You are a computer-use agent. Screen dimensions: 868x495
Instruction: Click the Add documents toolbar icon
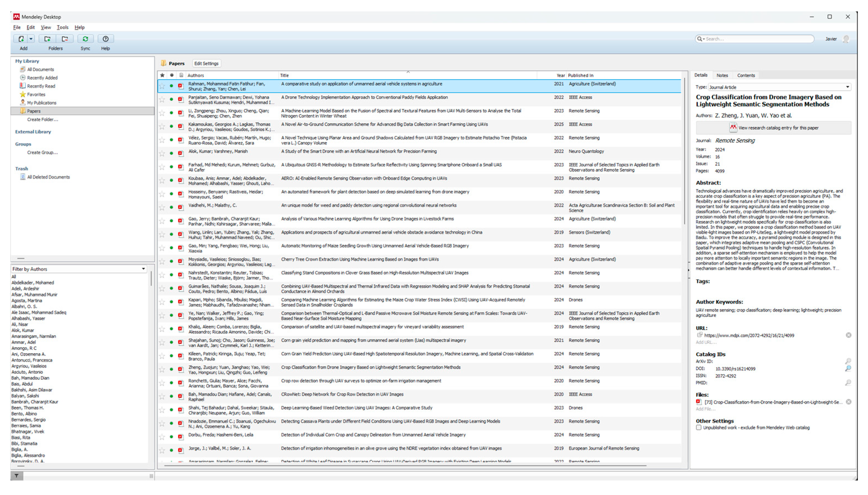pos(21,39)
